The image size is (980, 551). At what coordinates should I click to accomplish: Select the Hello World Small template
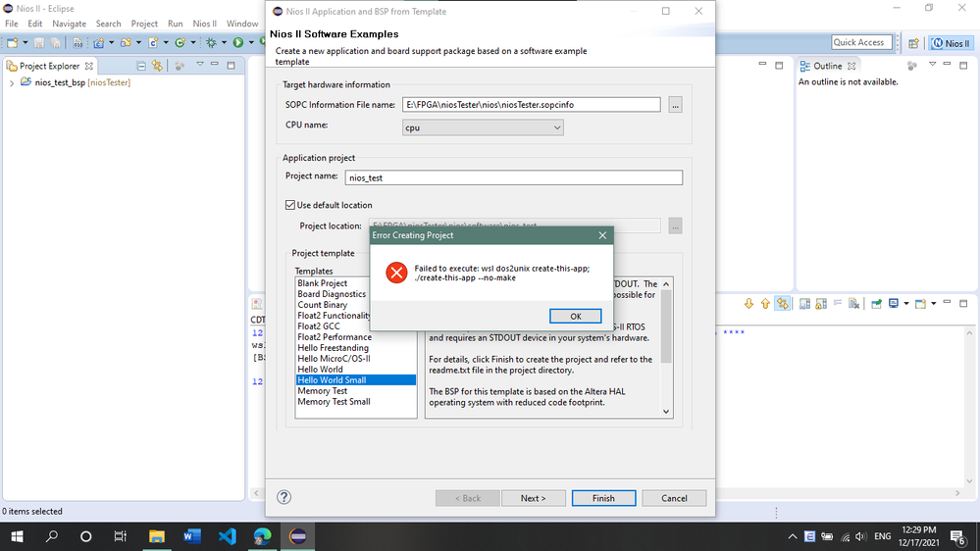point(355,379)
